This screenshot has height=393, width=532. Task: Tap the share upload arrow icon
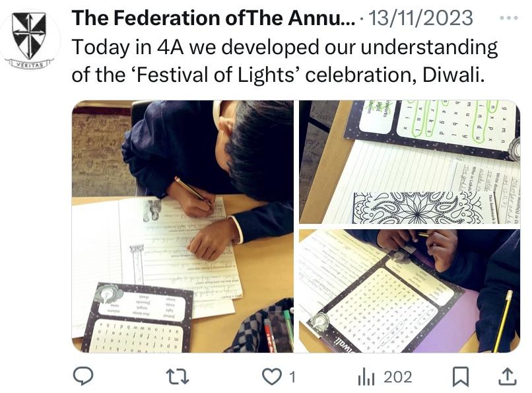pos(506,376)
